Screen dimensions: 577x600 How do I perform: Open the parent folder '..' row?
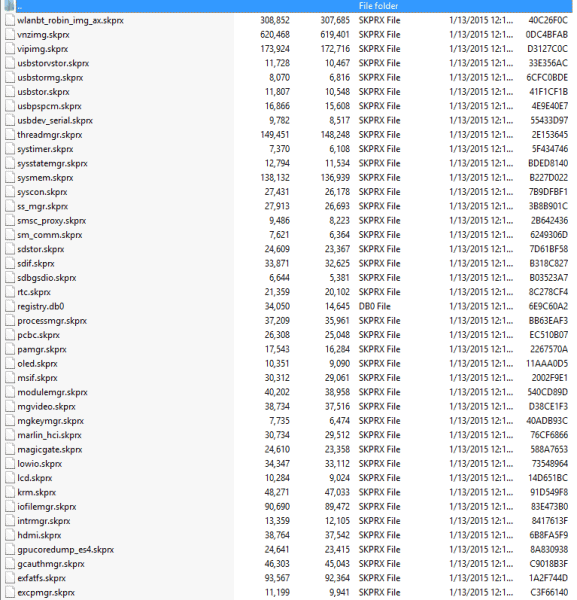coord(288,6)
